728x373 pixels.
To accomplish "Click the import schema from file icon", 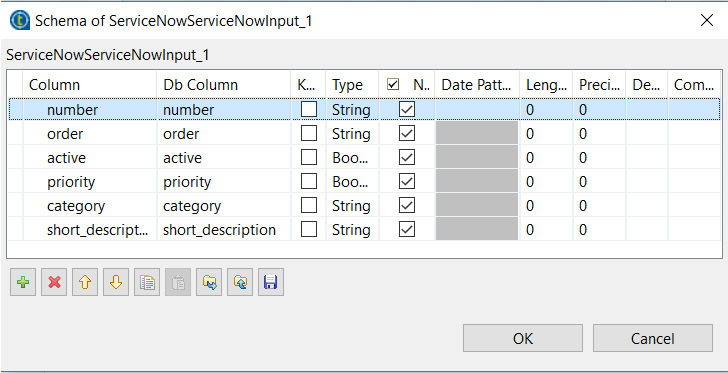I will click(x=209, y=282).
